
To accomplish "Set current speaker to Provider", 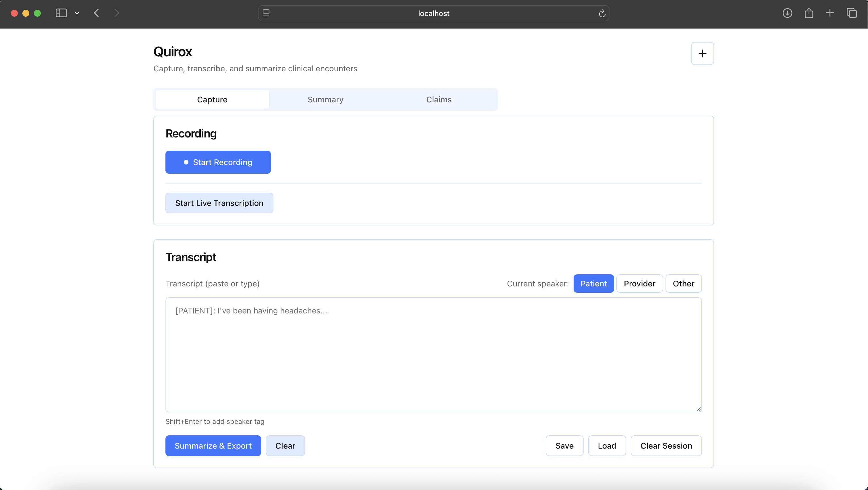I will [639, 284].
